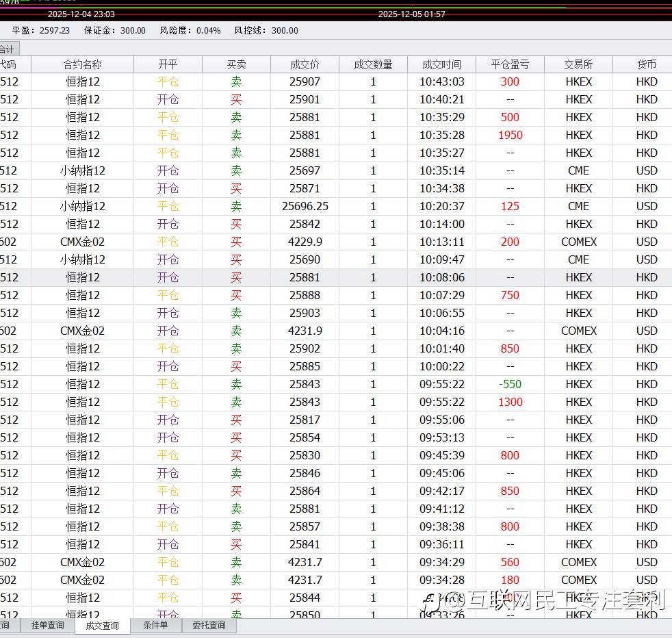Click price 25871 at 10:34:38
This screenshot has height=638, width=672.
pyautogui.click(x=305, y=188)
